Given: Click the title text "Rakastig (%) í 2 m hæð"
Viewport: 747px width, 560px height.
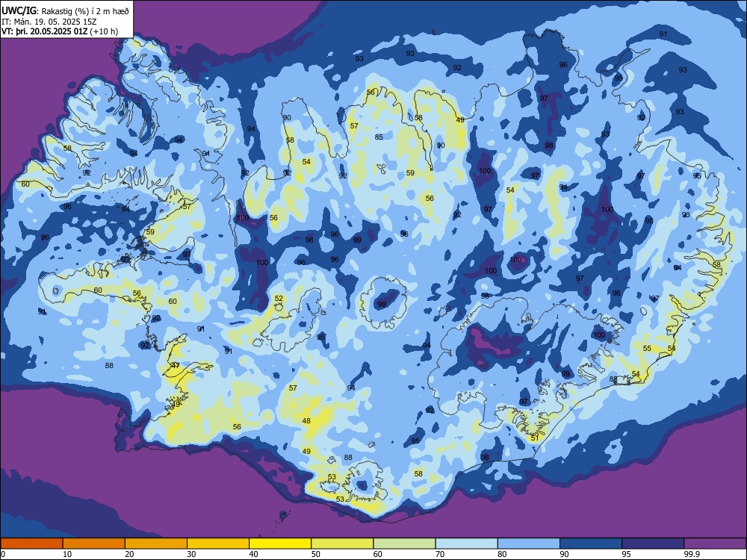Looking at the screenshot, I should tap(85, 10).
